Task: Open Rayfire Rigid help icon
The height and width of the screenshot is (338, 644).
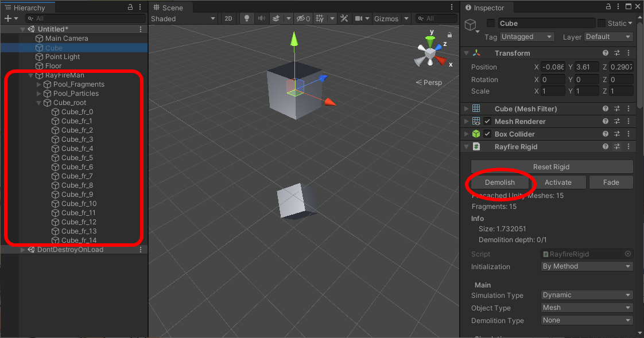Action: [606, 146]
